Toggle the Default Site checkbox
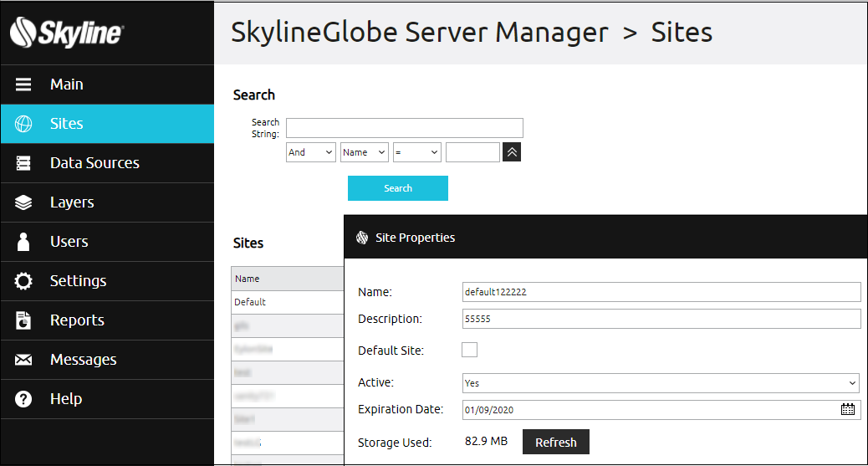Screen dimensions: 868x466 [469, 350]
